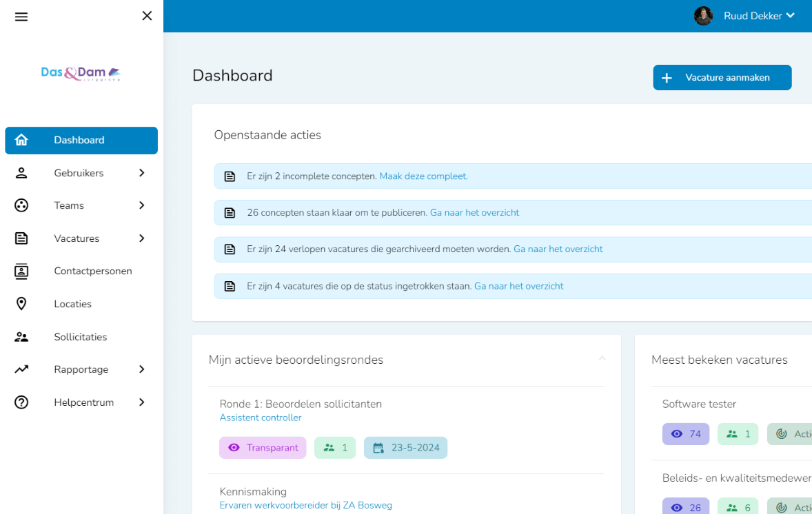Select Teams in the sidebar menu
812x514 pixels.
point(70,205)
